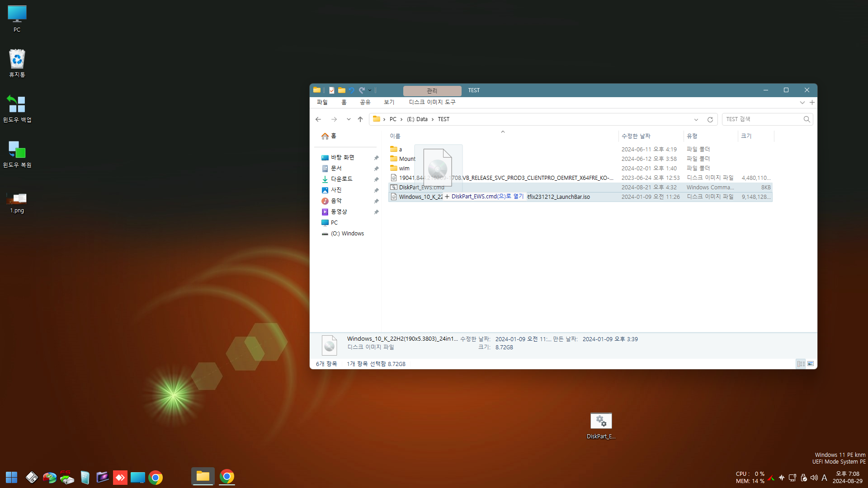
Task: Open the 관리 contextual tab
Action: (x=432, y=91)
